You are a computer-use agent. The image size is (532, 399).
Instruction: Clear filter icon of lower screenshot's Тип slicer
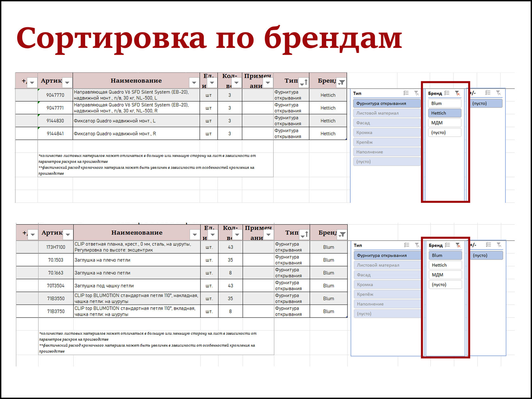(417, 245)
